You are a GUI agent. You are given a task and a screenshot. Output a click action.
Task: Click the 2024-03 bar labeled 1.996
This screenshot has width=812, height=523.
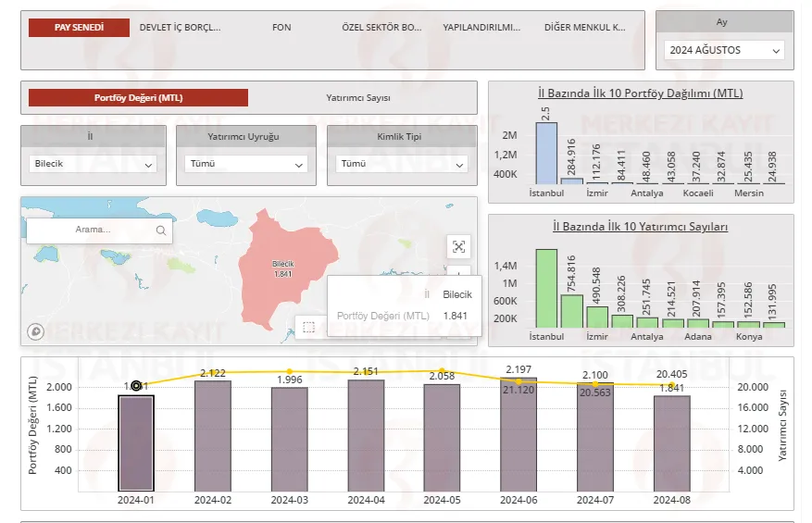(290, 439)
